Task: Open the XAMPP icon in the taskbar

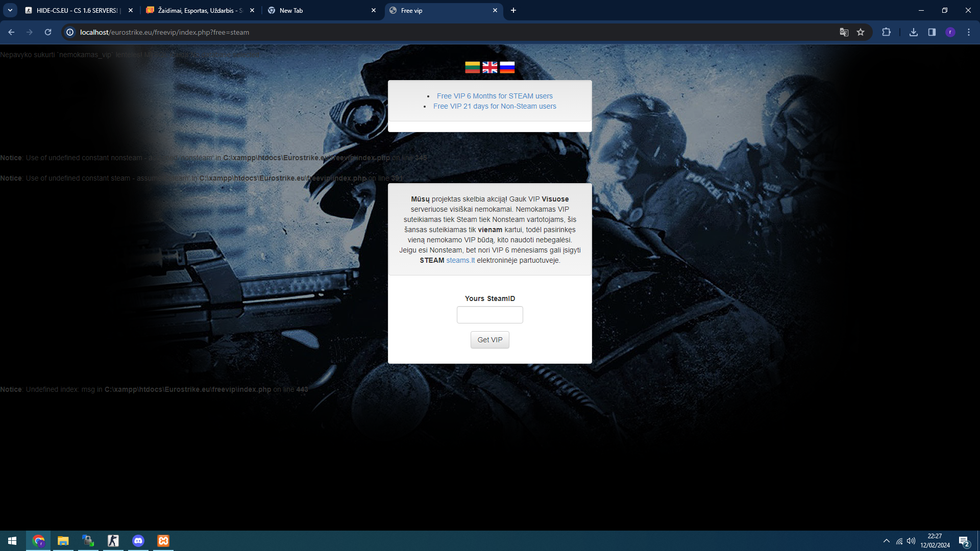Action: tap(163, 541)
